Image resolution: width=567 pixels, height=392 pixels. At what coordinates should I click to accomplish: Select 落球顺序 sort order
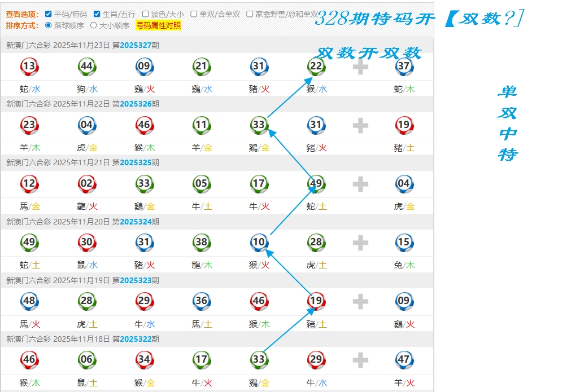point(48,25)
